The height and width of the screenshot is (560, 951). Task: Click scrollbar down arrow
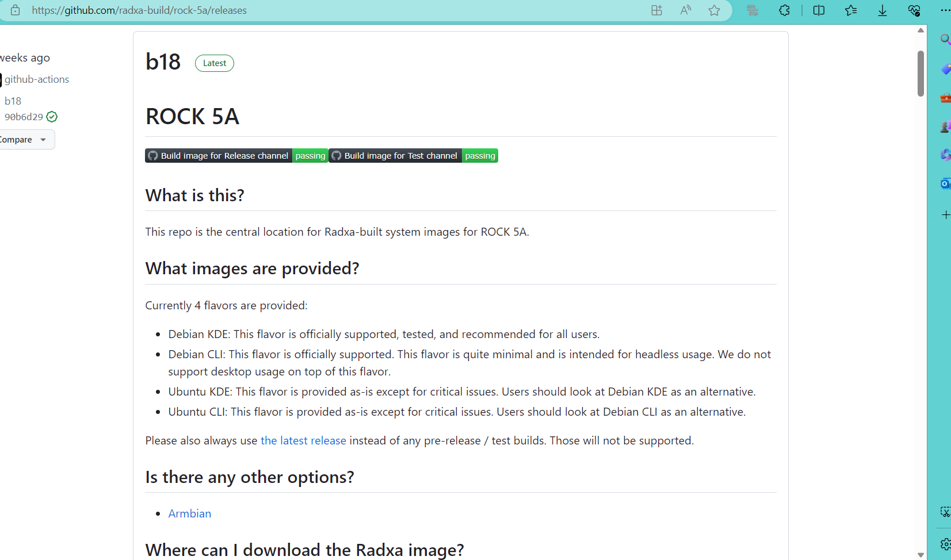point(921,555)
